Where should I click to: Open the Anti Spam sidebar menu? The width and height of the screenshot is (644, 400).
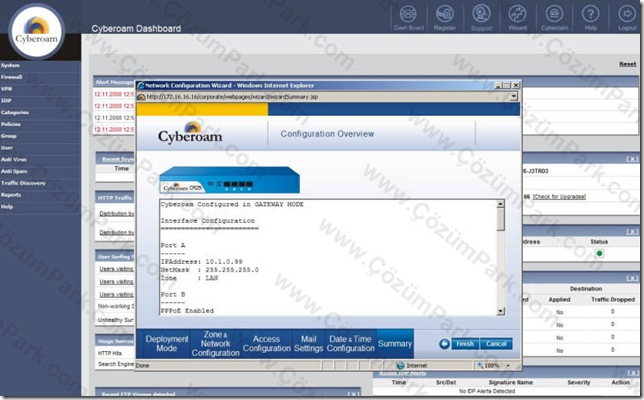[14, 171]
